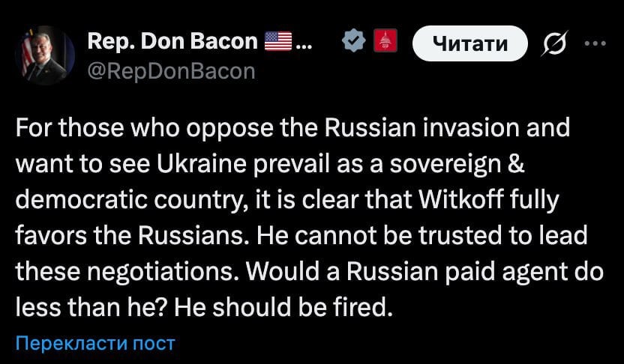The image size is (624, 364).
Task: Open the @RepDonBacon handle link
Action: pyautogui.click(x=171, y=70)
